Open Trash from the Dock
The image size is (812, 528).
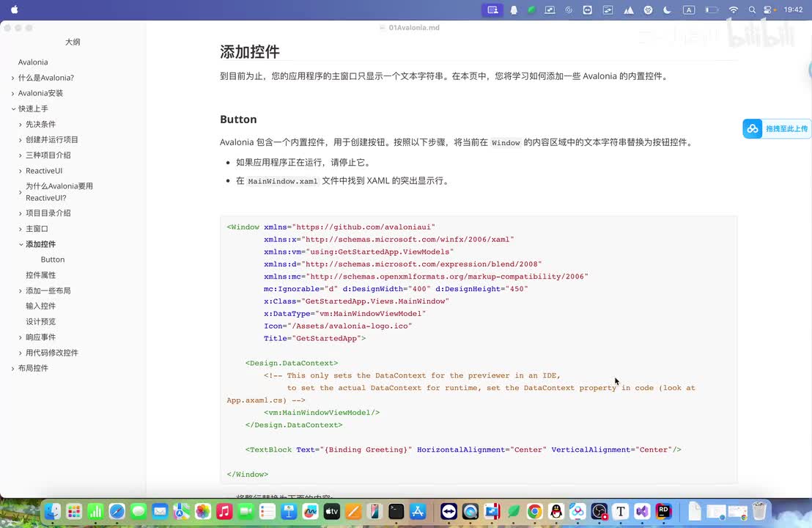[759, 512]
